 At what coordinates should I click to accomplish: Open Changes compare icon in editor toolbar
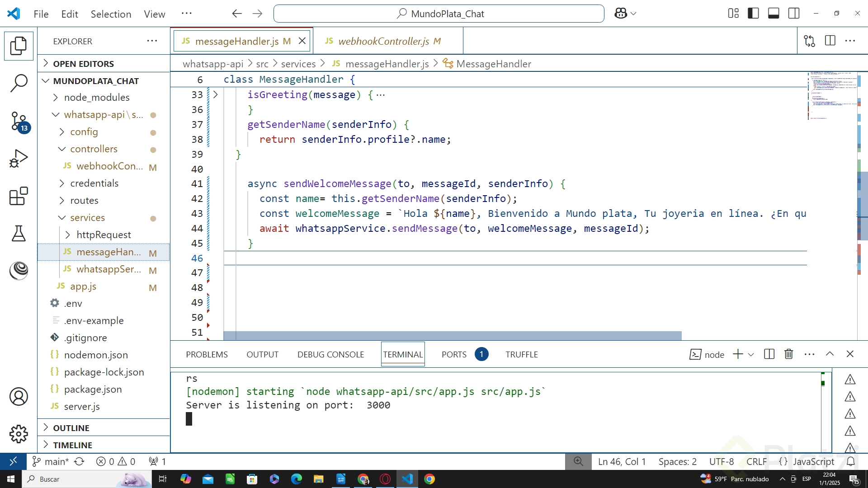[x=809, y=41]
